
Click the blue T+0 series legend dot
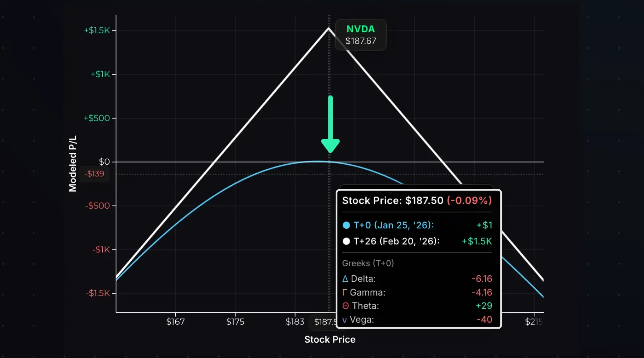coord(346,225)
